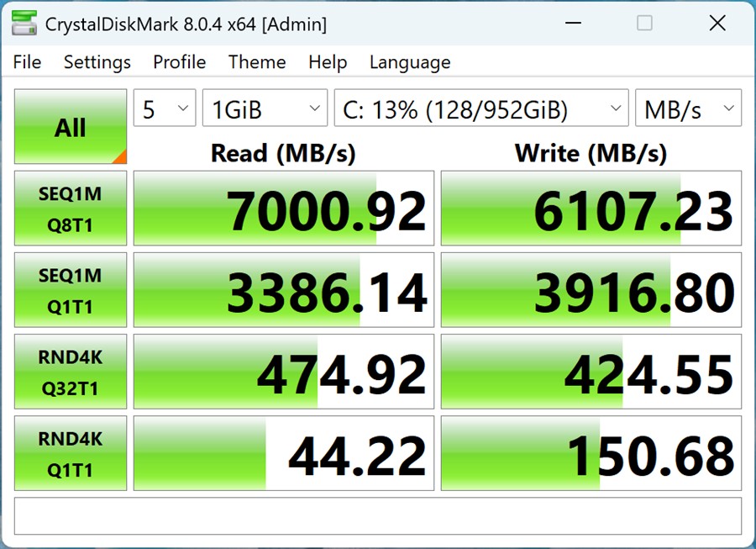Change the MB/s unit dropdown
This screenshot has width=756, height=549.
pyautogui.click(x=688, y=109)
